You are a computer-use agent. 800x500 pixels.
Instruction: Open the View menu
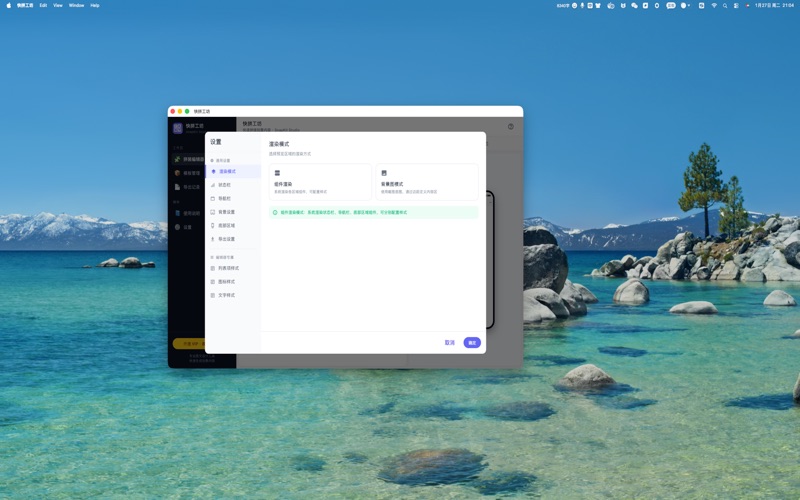point(58,5)
